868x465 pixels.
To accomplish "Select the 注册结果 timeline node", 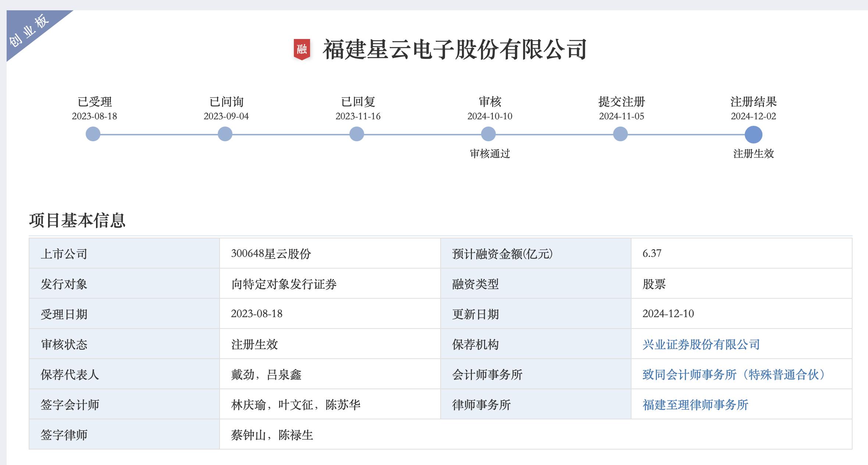I will [x=753, y=135].
